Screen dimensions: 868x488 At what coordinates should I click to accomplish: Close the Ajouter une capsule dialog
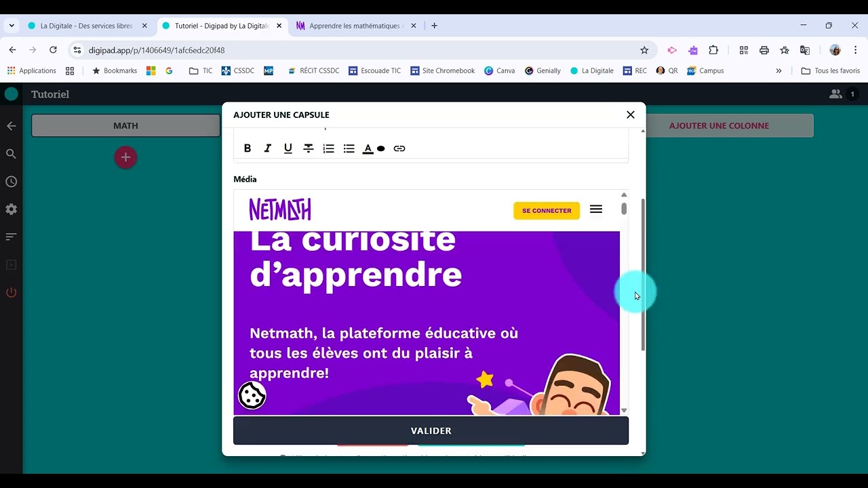click(x=631, y=115)
